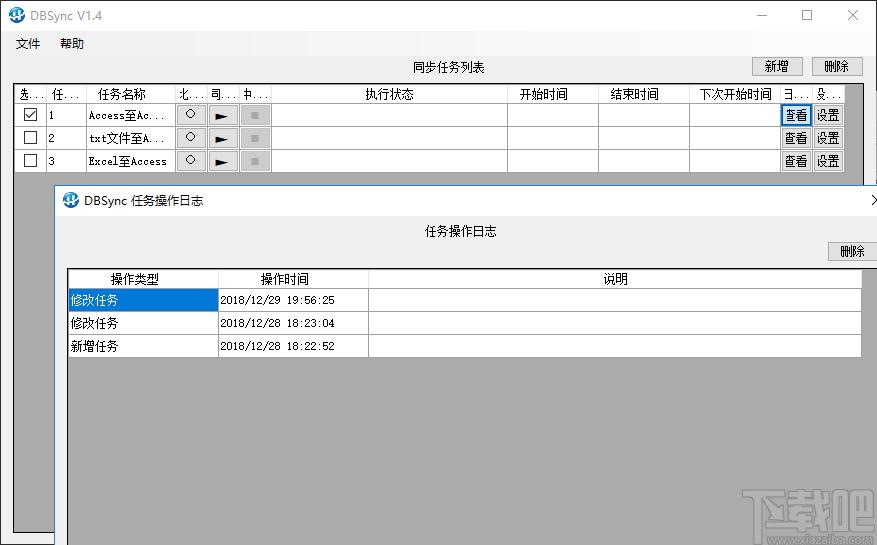Select 修改任务 entry dated 2018/12/28
The height and width of the screenshot is (545, 877).
click(x=143, y=323)
